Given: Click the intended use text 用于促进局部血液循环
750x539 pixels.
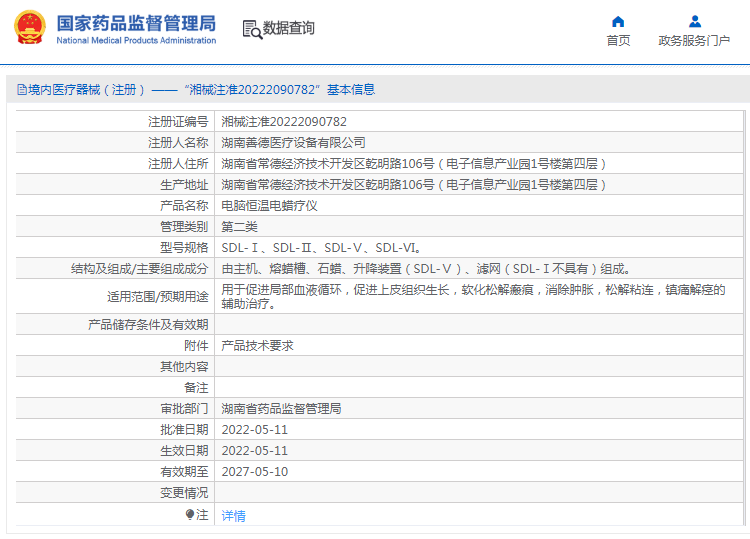Looking at the screenshot, I should click(x=473, y=297).
